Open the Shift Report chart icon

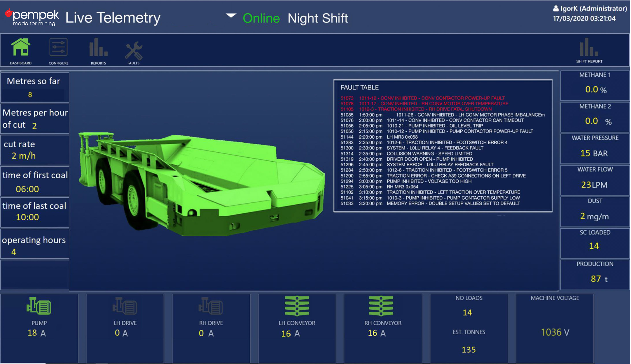[x=589, y=47]
